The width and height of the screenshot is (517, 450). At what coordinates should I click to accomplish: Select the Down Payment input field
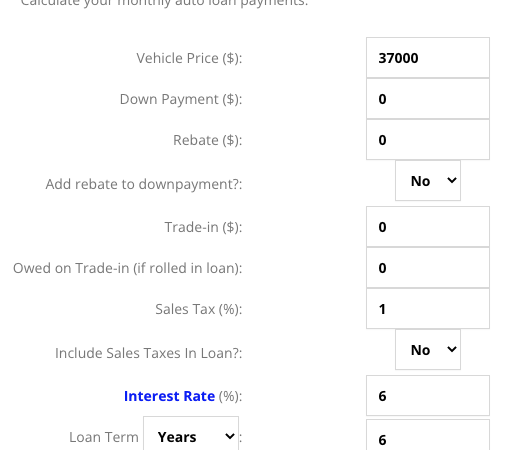tap(428, 99)
